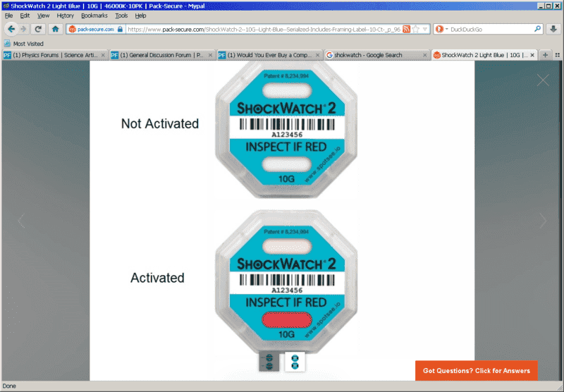564x392 pixels.
Task: Close the General Discussion Forum tab
Action: [210, 55]
